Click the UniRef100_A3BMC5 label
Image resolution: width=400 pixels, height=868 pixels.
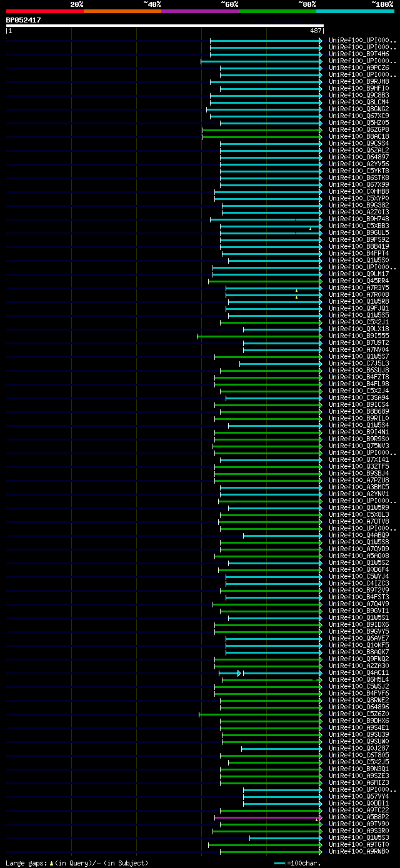(359, 487)
